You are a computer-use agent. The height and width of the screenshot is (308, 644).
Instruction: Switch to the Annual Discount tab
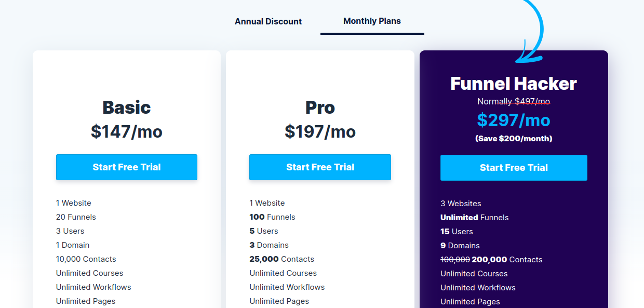point(268,21)
